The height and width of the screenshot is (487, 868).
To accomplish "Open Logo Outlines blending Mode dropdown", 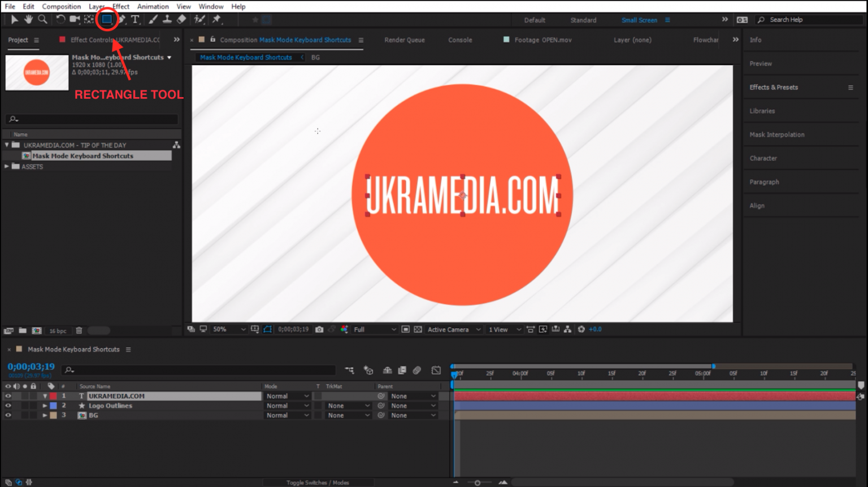I will pyautogui.click(x=288, y=406).
